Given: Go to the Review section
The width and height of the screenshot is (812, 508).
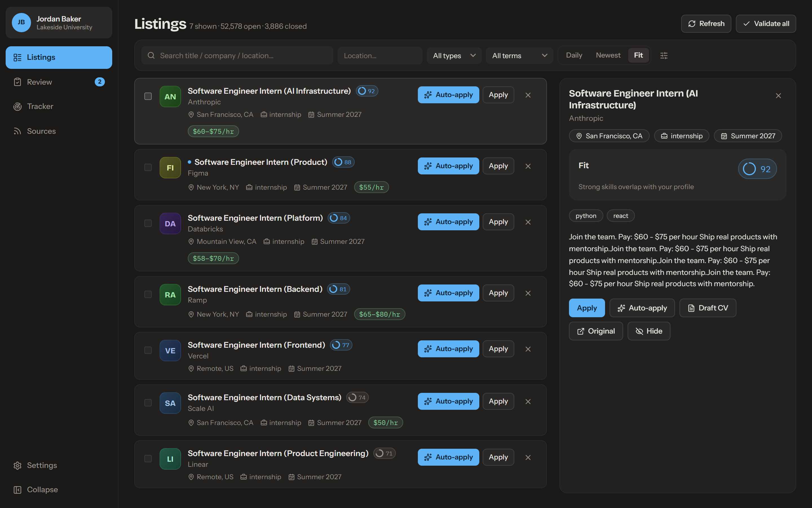Looking at the screenshot, I should (59, 82).
